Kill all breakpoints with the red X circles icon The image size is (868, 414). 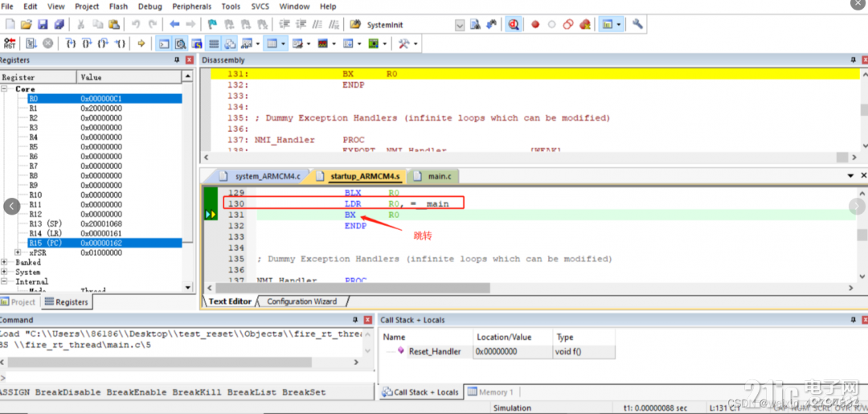tap(585, 24)
